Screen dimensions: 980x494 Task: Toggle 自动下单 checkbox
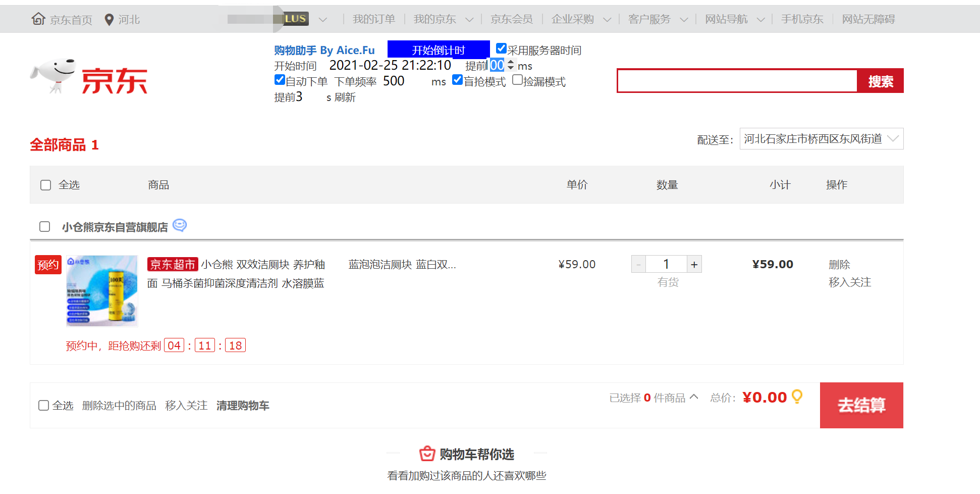(280, 80)
